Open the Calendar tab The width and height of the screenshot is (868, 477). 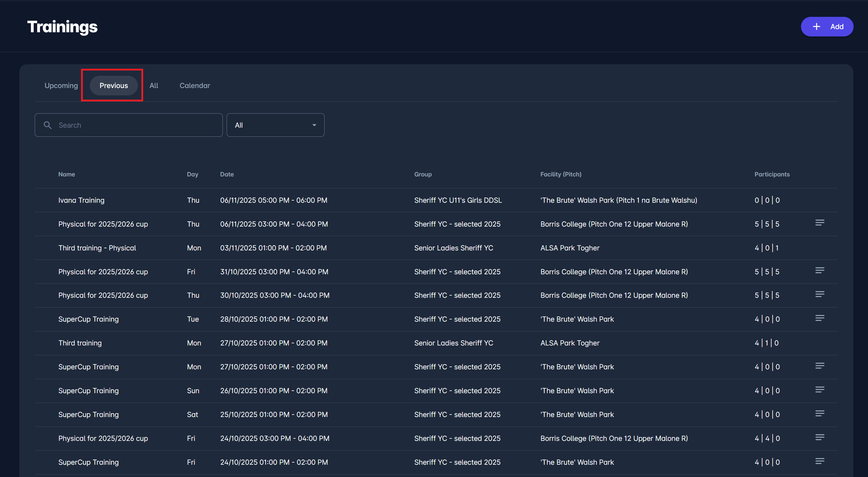[195, 86]
